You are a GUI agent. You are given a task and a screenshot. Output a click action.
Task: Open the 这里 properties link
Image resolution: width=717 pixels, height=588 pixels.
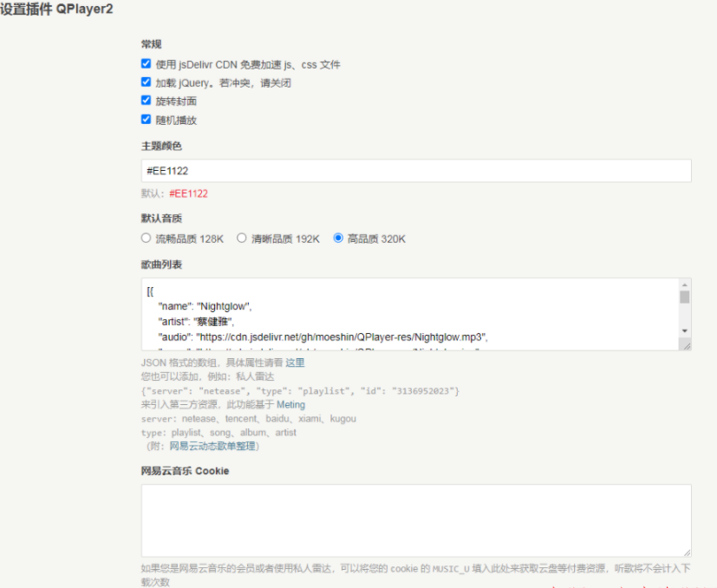point(295,363)
